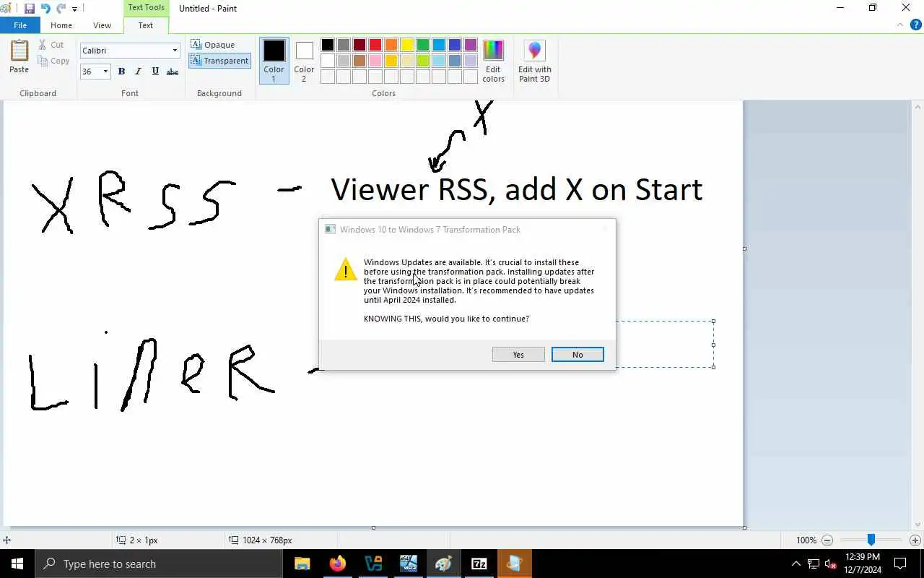Select the Color 1 foreground button
The height and width of the screenshot is (578, 924).
[274, 61]
